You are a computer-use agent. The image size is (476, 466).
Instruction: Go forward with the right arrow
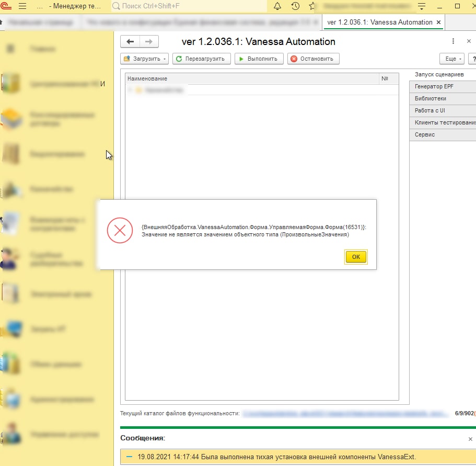[149, 42]
